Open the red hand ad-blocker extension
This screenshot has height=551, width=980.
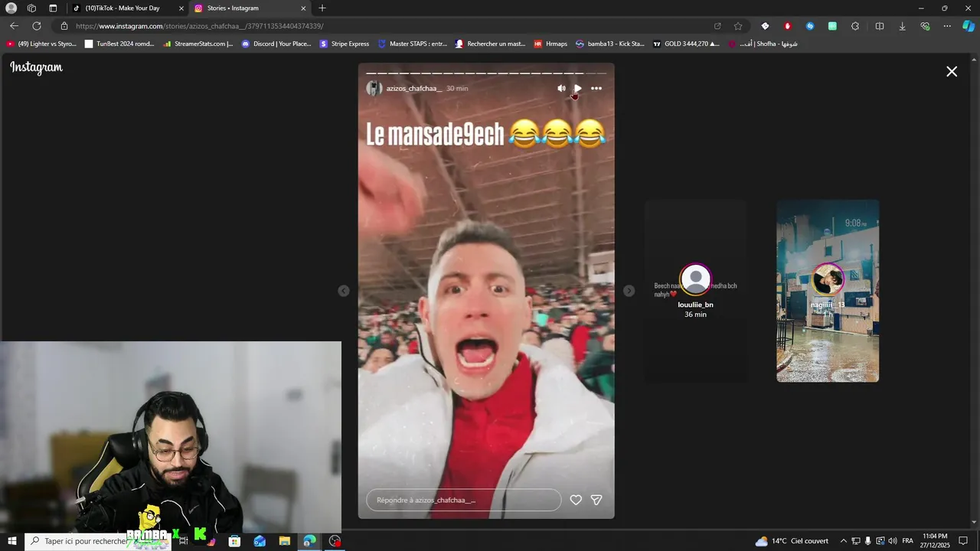click(x=787, y=26)
